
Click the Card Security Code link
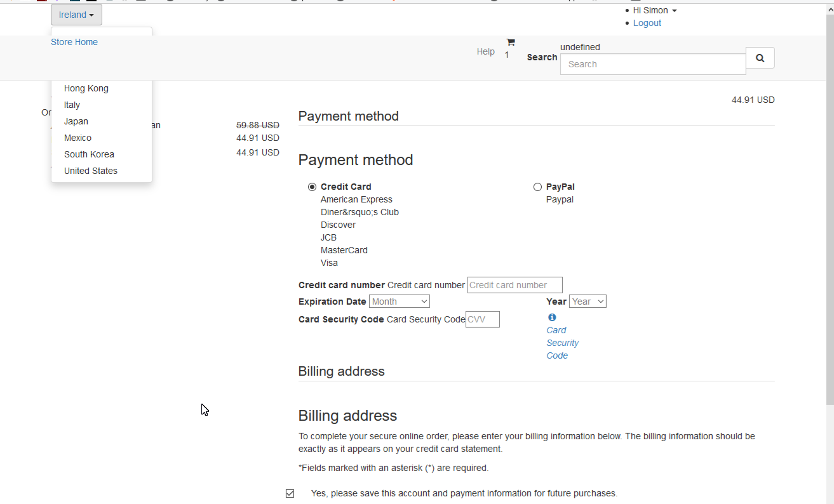562,343
